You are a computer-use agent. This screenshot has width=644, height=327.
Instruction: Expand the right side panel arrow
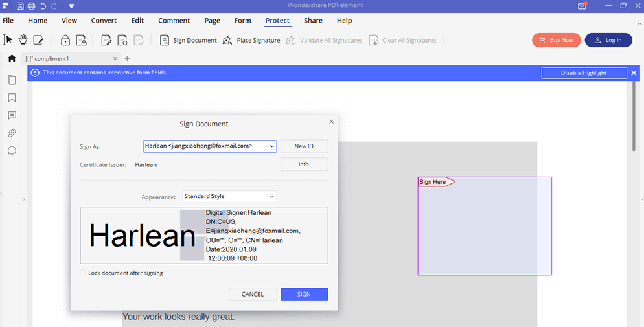tap(642, 199)
